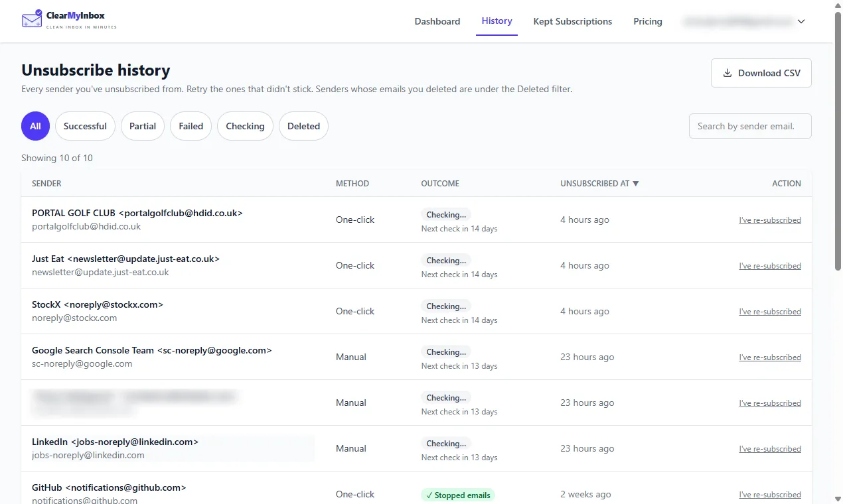Viewport: 843px width, 504px height.
Task: Click One-click method for Just Eat
Action: point(355,266)
